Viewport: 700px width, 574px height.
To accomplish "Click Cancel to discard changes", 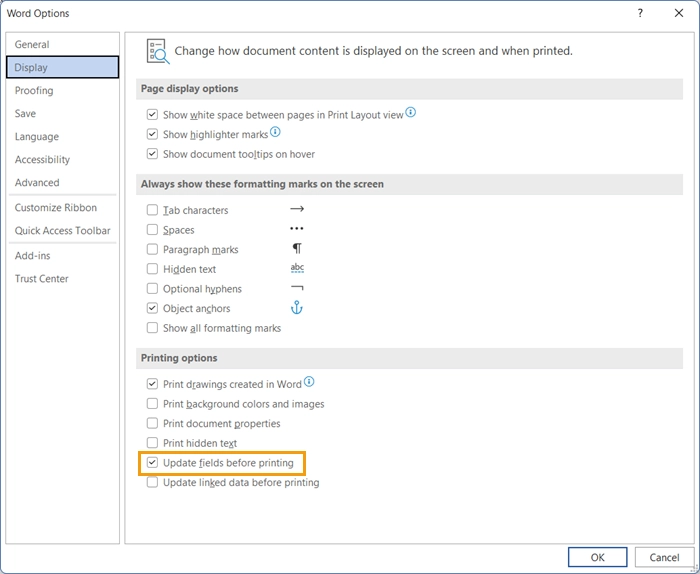I will click(664, 557).
